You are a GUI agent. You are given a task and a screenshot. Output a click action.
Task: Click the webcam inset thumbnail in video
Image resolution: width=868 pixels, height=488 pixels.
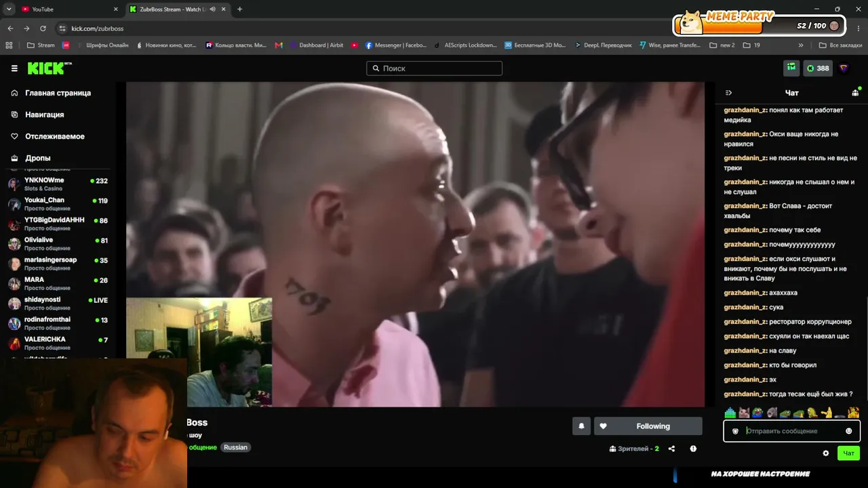tap(199, 352)
